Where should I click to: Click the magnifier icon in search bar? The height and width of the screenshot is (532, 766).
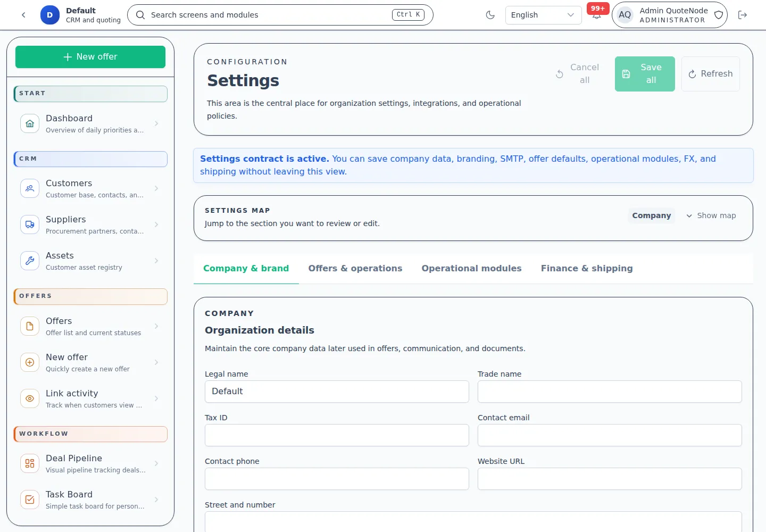click(140, 15)
